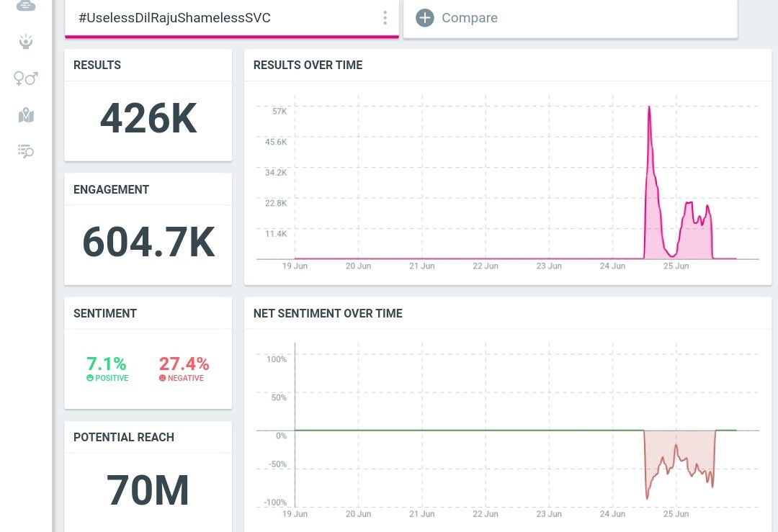Click the 22.8K axis label
The height and width of the screenshot is (532, 778).
(x=276, y=203)
